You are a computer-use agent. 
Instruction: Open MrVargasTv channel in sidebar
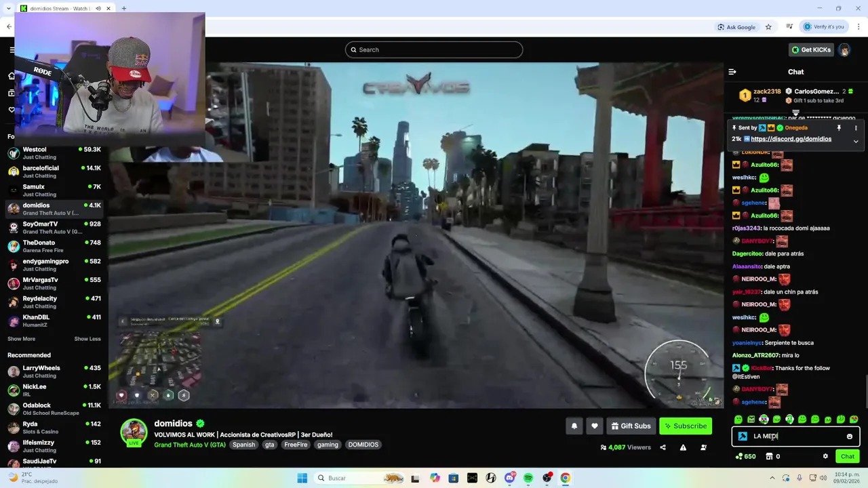coord(54,283)
